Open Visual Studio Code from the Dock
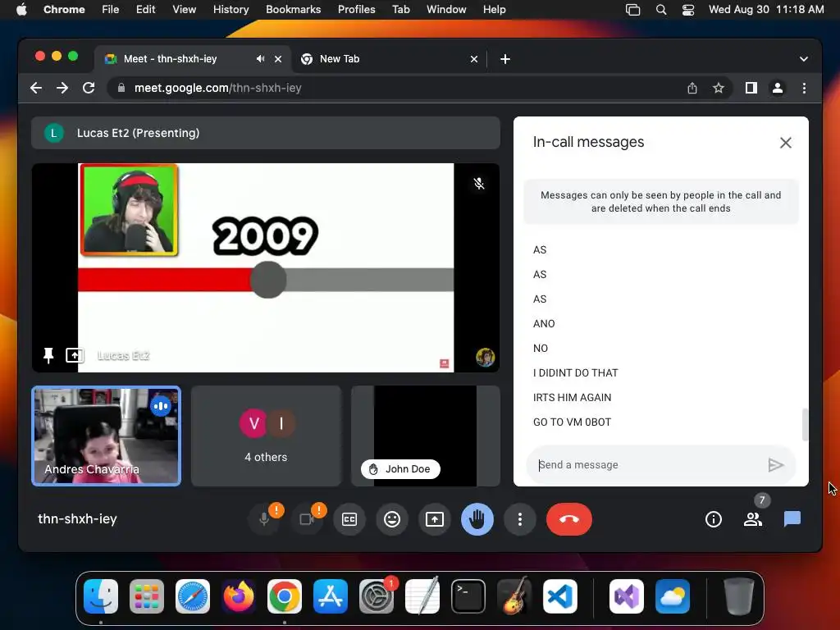840x630 pixels. pyautogui.click(x=559, y=596)
